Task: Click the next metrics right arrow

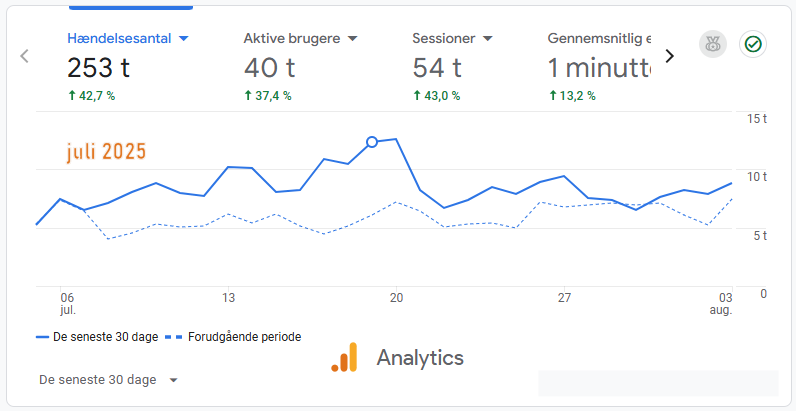Action: [x=670, y=56]
